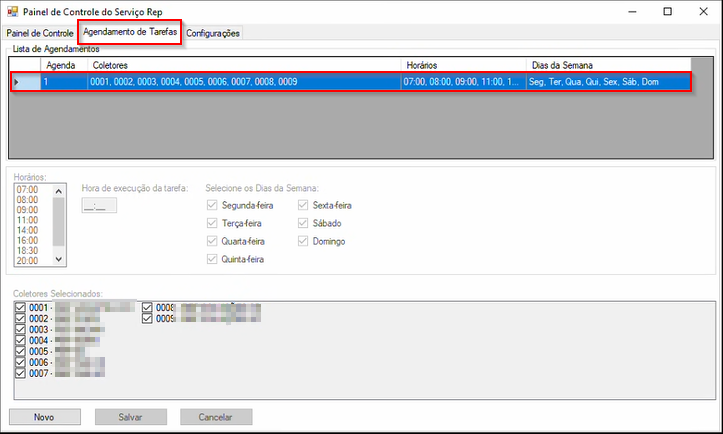The height and width of the screenshot is (434, 723).
Task: Switch to the Painel de Controle tab
Action: (39, 33)
